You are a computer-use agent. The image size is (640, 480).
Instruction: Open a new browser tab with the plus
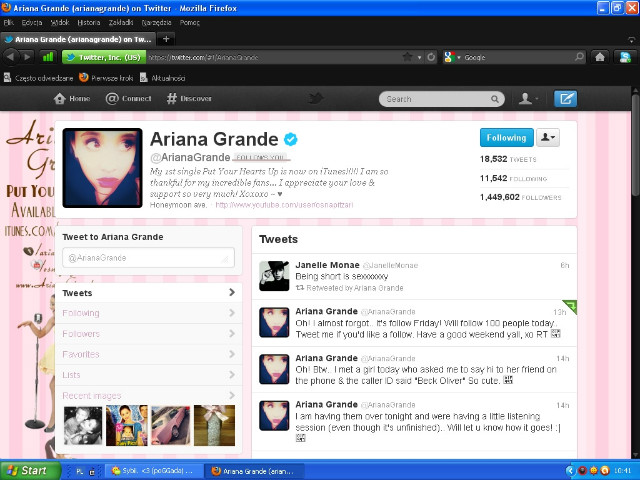click(x=166, y=39)
